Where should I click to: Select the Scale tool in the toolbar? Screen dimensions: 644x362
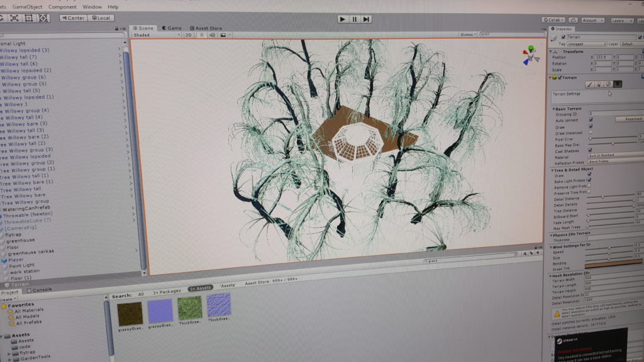click(14, 18)
